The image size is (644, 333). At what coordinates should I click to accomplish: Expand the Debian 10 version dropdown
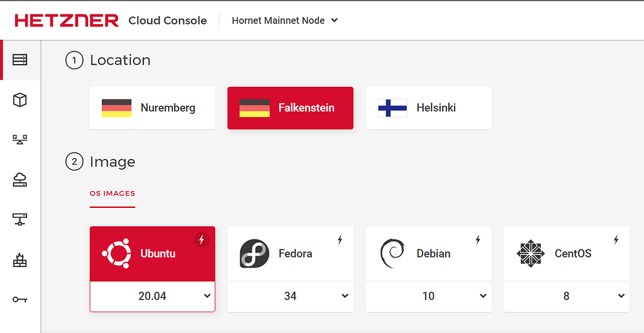[x=428, y=296]
